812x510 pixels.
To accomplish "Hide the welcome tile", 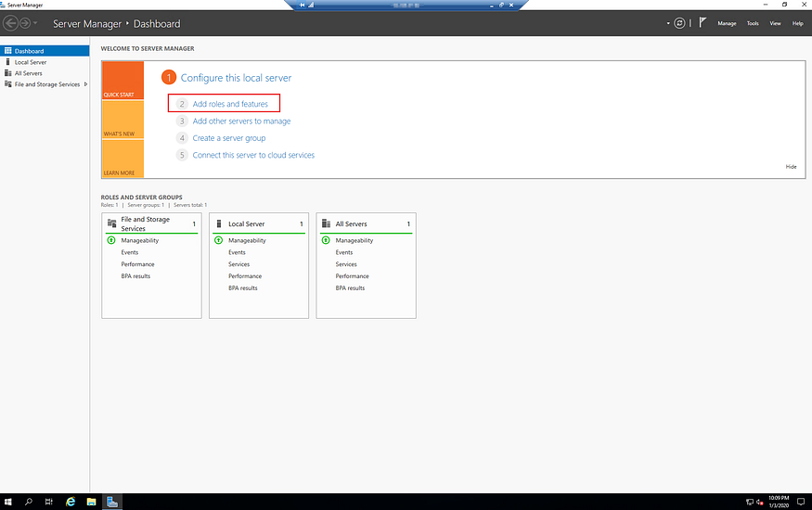I will pyautogui.click(x=791, y=167).
